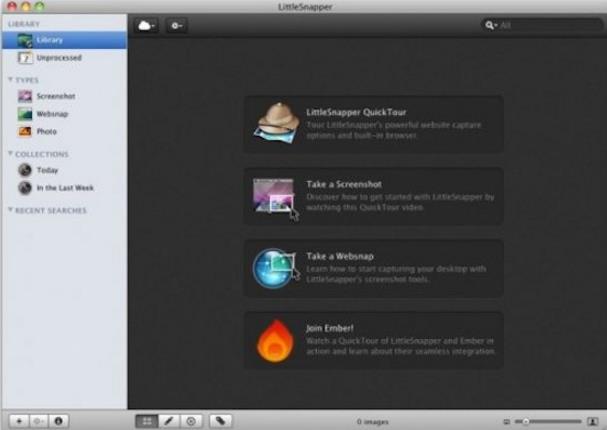Click the In the Last Week icon
The image size is (607, 430).
click(25, 188)
